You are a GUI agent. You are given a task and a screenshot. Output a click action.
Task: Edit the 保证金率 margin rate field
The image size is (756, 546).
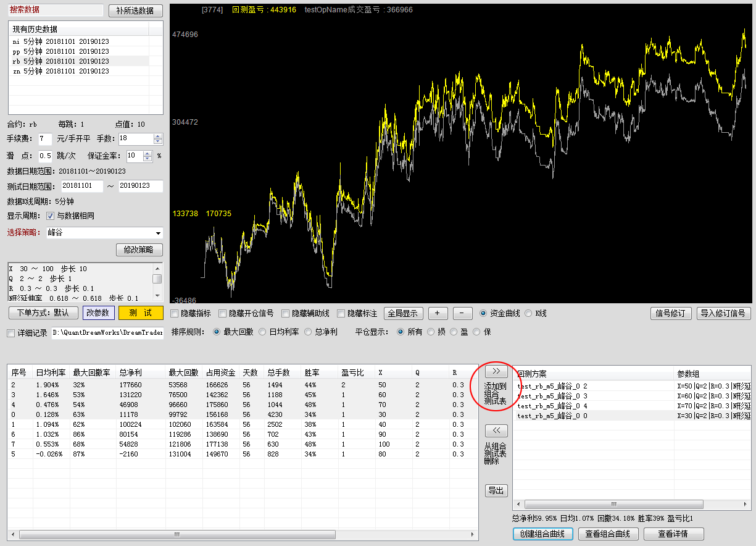tap(134, 156)
